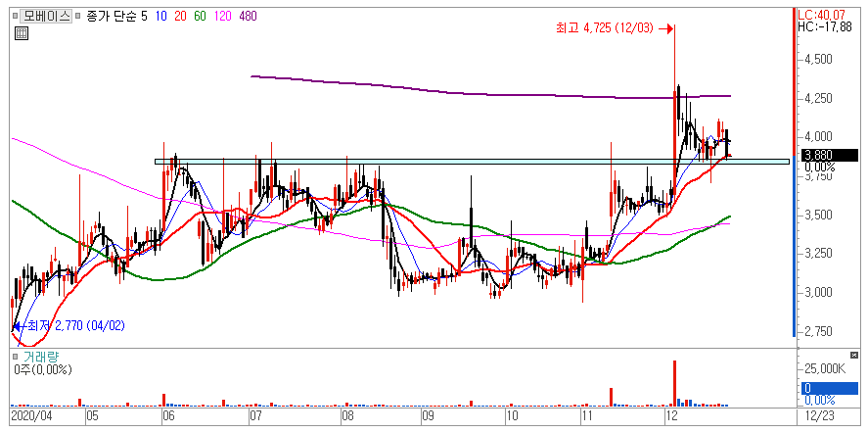Click the 08 month label on date axis
Screen dimensions: 868x433
coord(347,415)
